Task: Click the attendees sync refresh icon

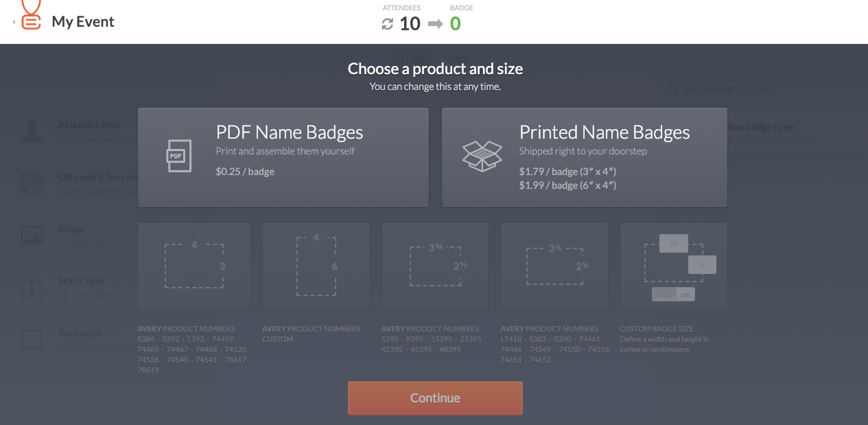Action: click(388, 24)
